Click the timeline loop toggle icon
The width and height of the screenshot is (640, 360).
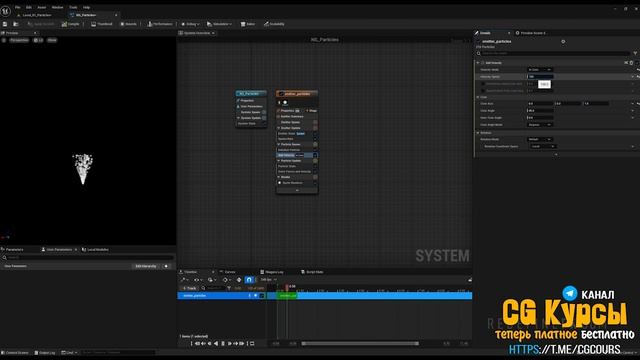[252, 344]
